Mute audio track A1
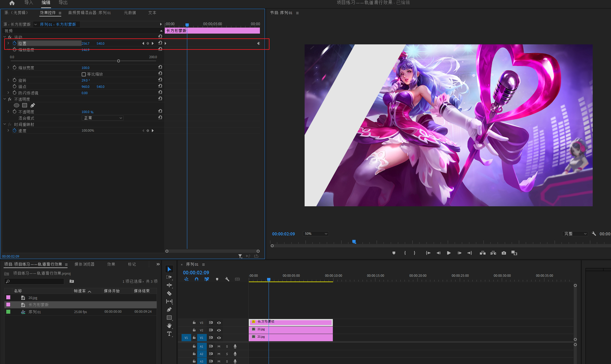611x364 pixels. coord(219,346)
